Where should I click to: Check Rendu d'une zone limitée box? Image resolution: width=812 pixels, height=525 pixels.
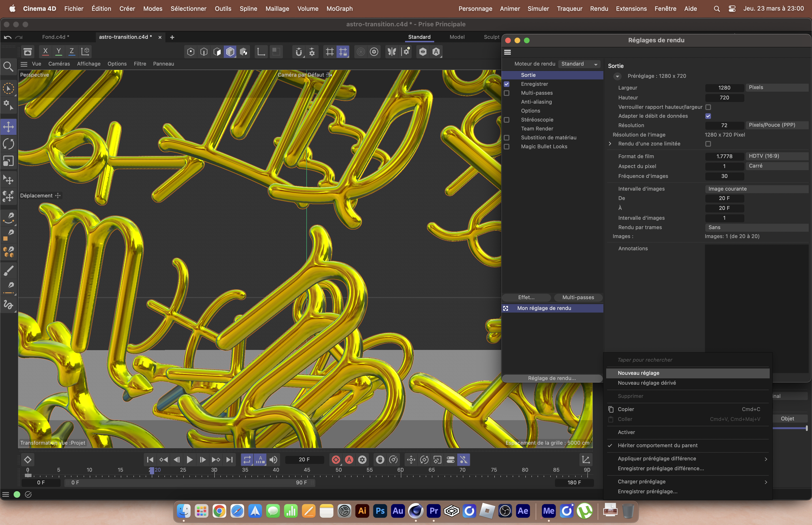[x=708, y=144]
